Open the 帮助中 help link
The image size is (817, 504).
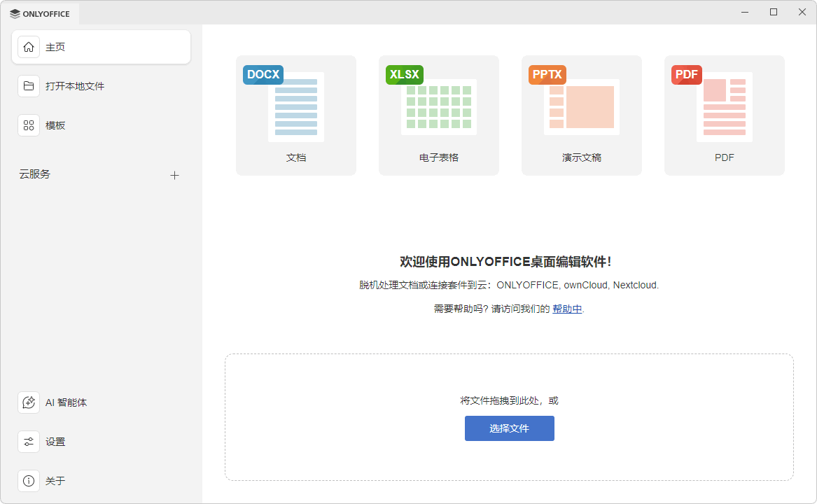[x=567, y=309]
